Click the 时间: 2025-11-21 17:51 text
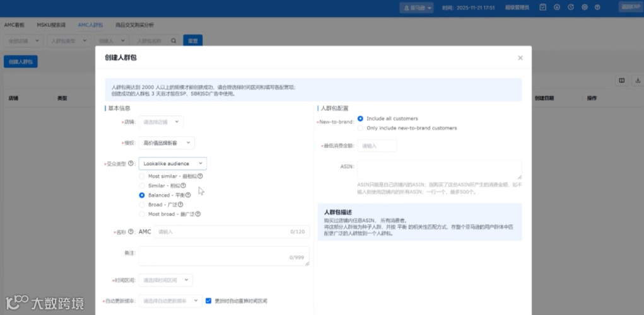 468,8
